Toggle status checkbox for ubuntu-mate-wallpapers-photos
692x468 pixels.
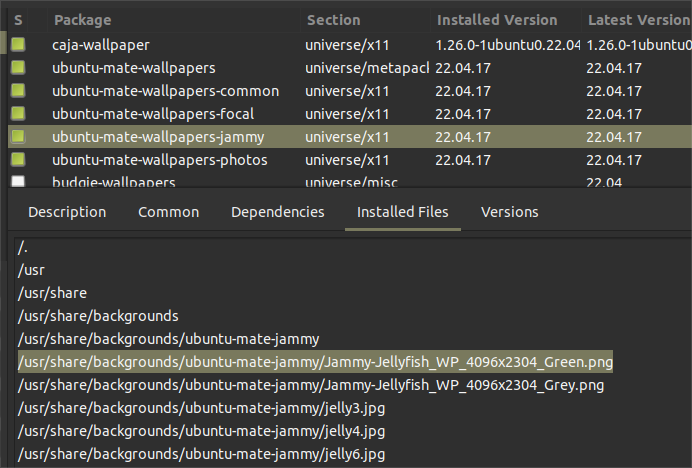[x=18, y=159]
